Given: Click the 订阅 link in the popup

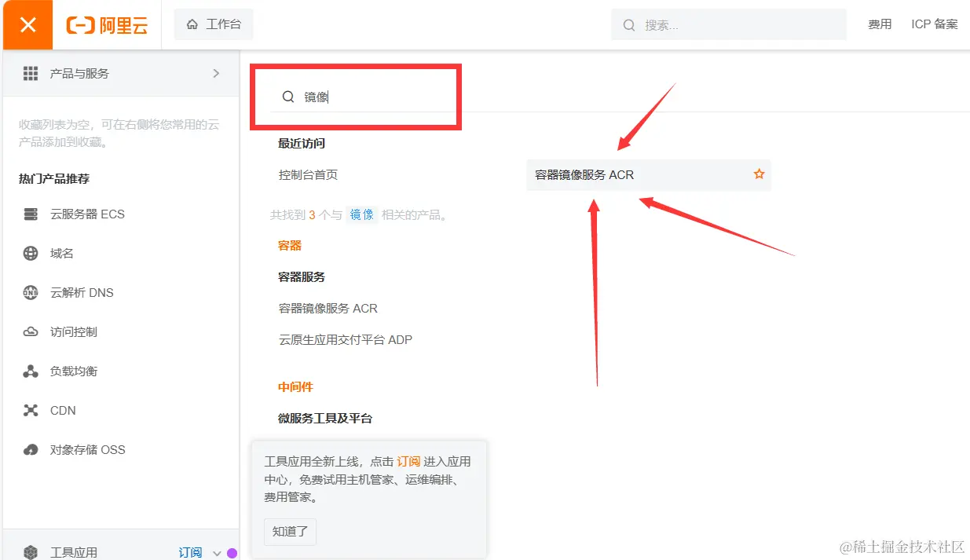Looking at the screenshot, I should click(408, 461).
